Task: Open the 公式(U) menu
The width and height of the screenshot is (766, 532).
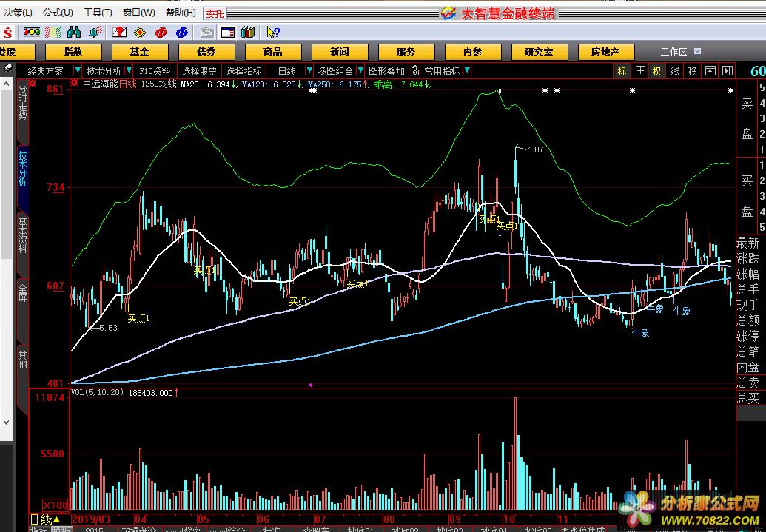Action: pos(58,13)
